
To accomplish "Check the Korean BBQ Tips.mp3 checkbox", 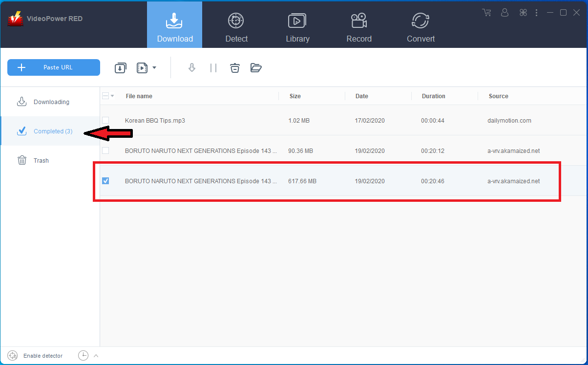I will pyautogui.click(x=105, y=121).
